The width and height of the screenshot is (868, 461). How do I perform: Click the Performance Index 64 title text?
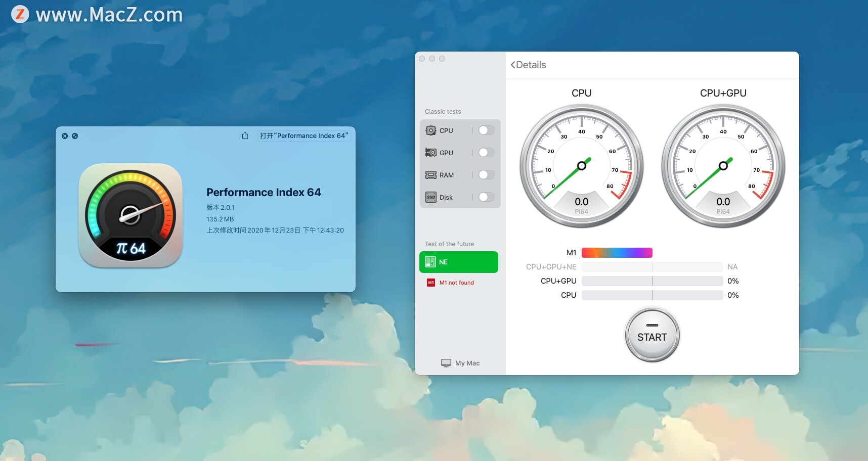pyautogui.click(x=264, y=192)
